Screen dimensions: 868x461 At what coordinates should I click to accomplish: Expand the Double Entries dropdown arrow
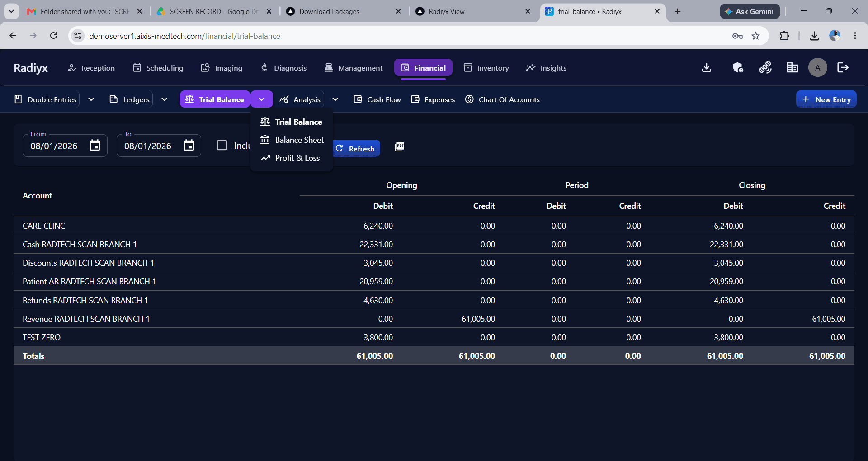click(91, 99)
